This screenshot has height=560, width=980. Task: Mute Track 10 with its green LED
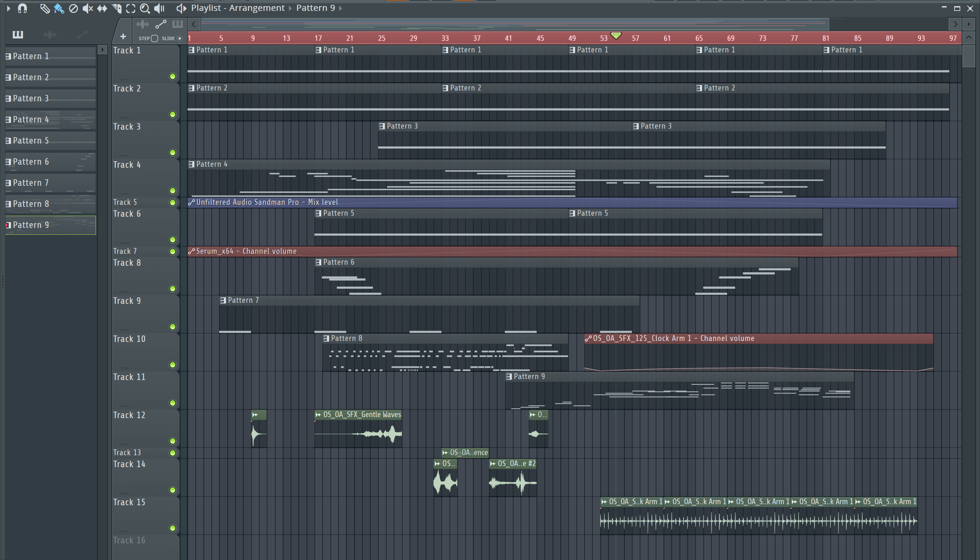coord(173,365)
